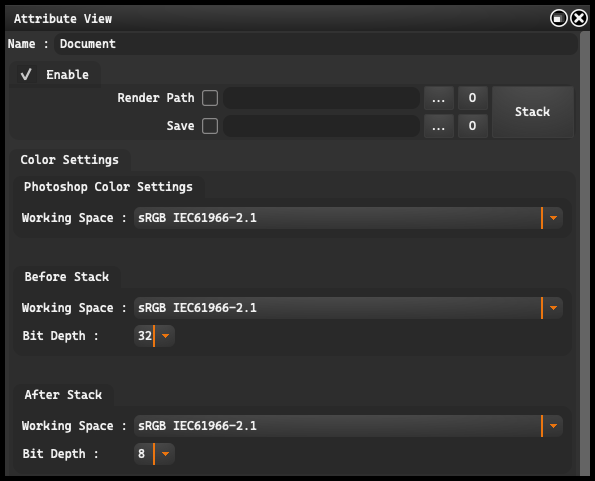Click the Name field containing Document
Screen dimensions: 595x481
[316, 44]
